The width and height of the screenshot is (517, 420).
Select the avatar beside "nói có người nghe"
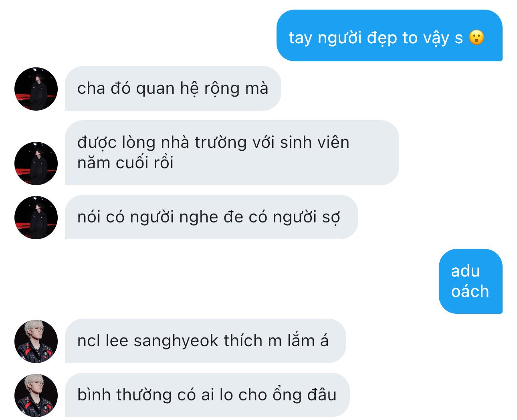point(36,218)
